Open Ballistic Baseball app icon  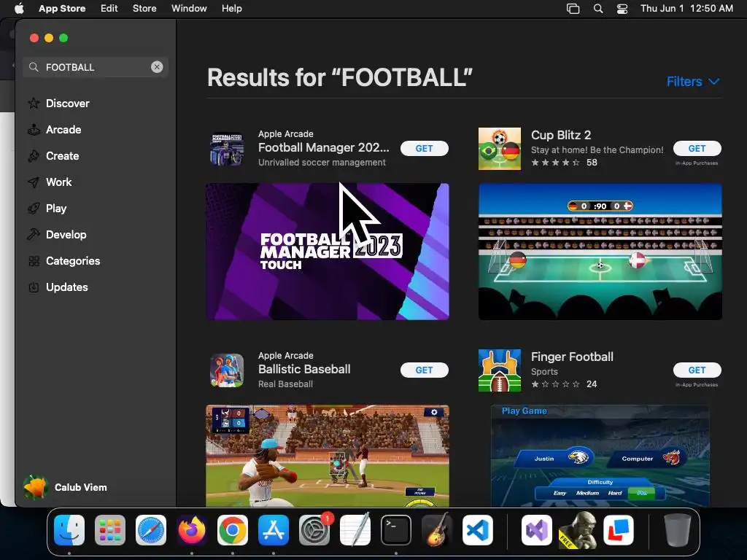pyautogui.click(x=227, y=370)
